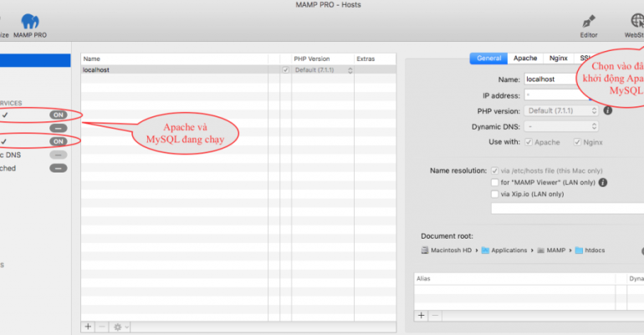Select the localhost row in hosts table

(x=238, y=70)
